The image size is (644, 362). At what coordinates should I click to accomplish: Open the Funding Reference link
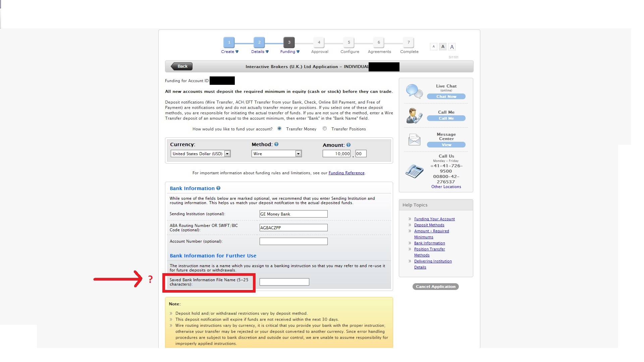346,173
